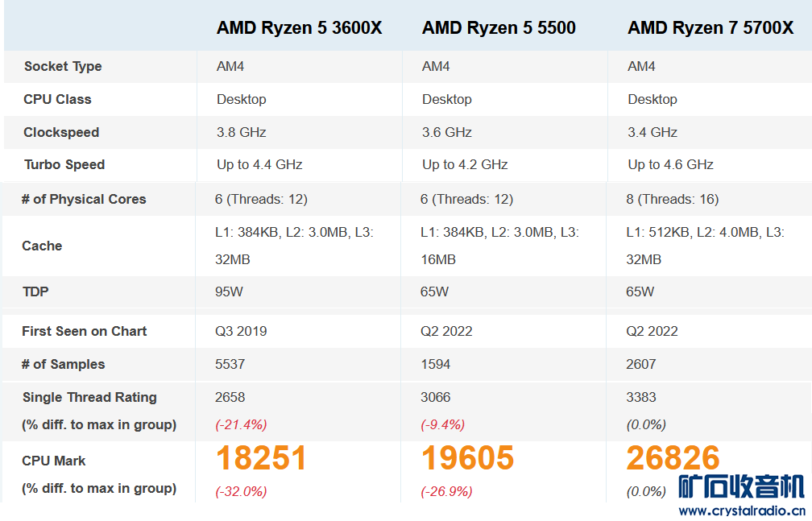Click the www.crystalradio.cn watermark link
812x521 pixels.
(x=741, y=511)
